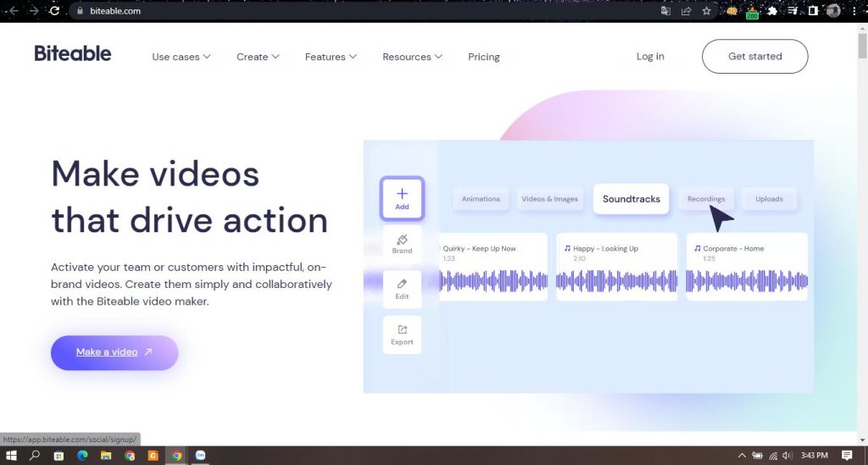Open the extensions puzzle piece icon

tap(772, 11)
